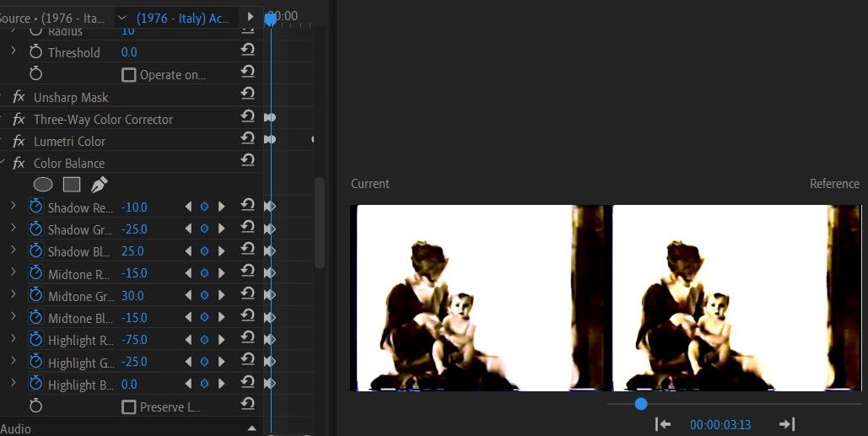This screenshot has height=436, width=868.
Task: Add keyframe diamond for Highlight Green
Action: 204,361
